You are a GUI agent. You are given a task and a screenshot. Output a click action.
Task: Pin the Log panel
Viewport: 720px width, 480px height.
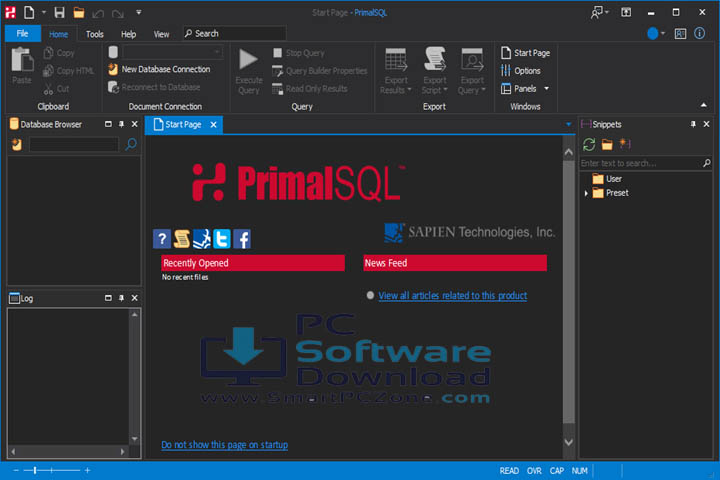click(121, 298)
